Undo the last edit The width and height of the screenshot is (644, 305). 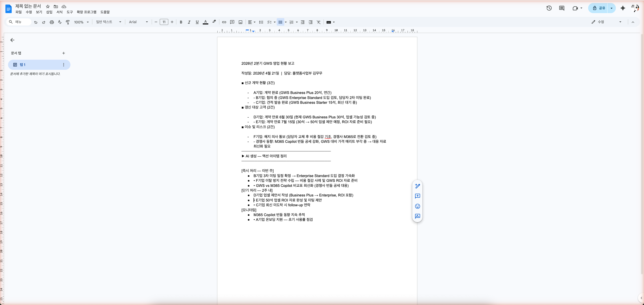[35, 22]
